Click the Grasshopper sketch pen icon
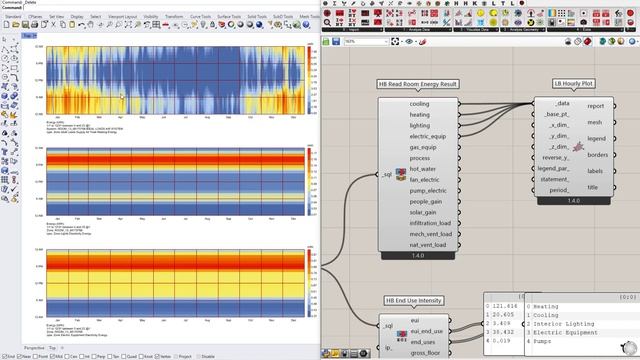The image size is (640, 360). click(422, 42)
